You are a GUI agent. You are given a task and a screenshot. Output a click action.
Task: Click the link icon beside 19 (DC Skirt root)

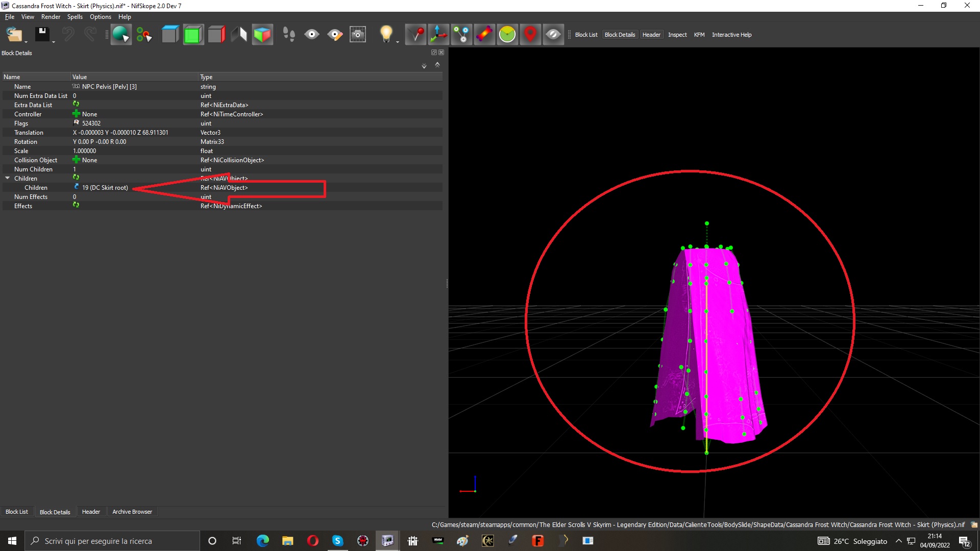coord(77,187)
